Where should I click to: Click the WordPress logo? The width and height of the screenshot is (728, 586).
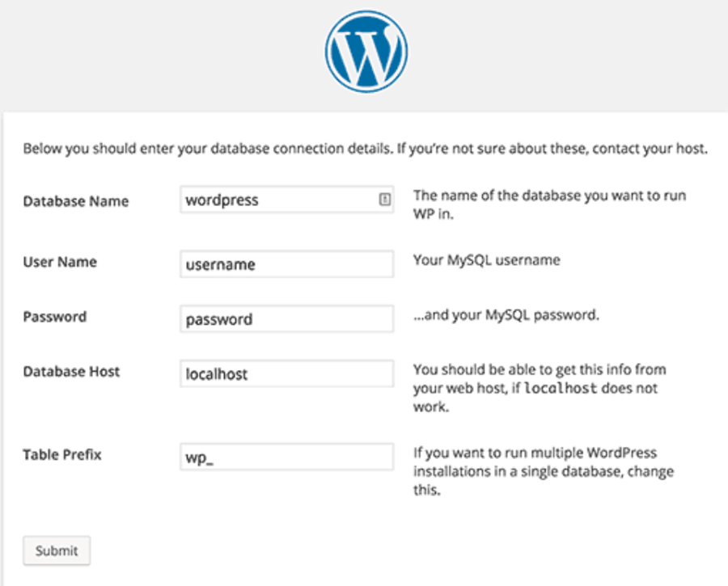[366, 53]
